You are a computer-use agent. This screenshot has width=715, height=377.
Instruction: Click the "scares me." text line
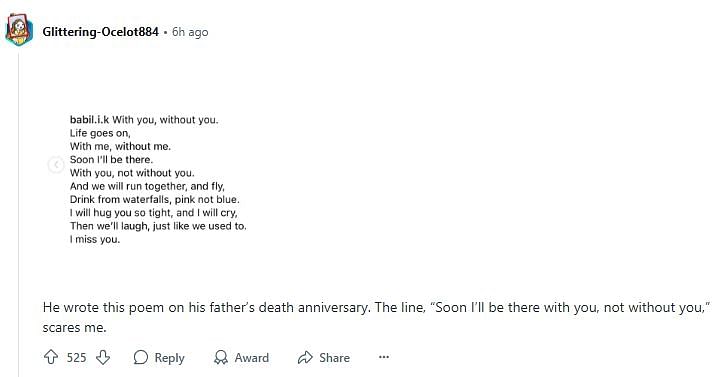(74, 327)
